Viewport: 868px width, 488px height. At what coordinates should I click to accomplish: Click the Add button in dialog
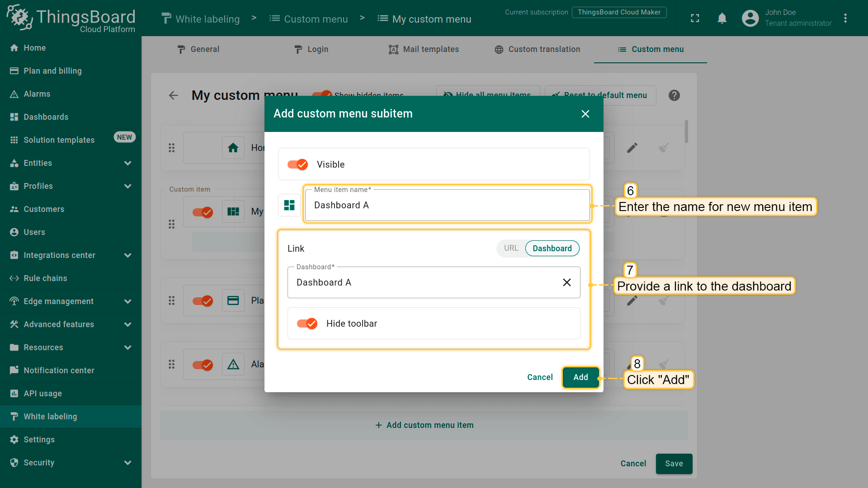(x=580, y=377)
